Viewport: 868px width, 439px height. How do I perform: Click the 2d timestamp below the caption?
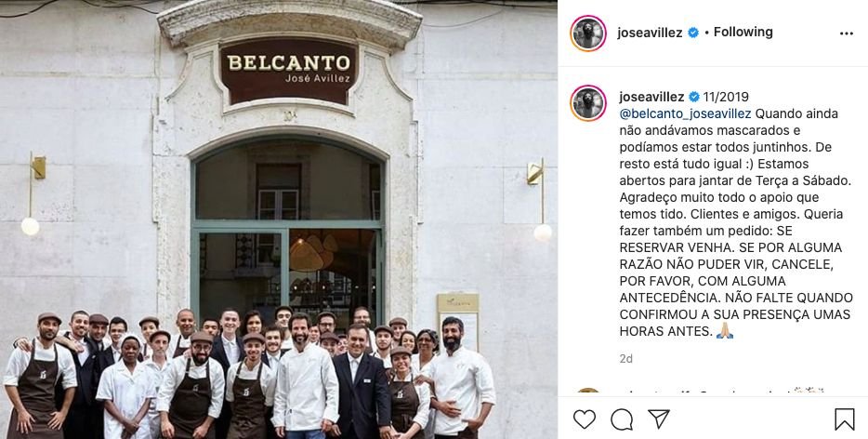pyautogui.click(x=626, y=359)
